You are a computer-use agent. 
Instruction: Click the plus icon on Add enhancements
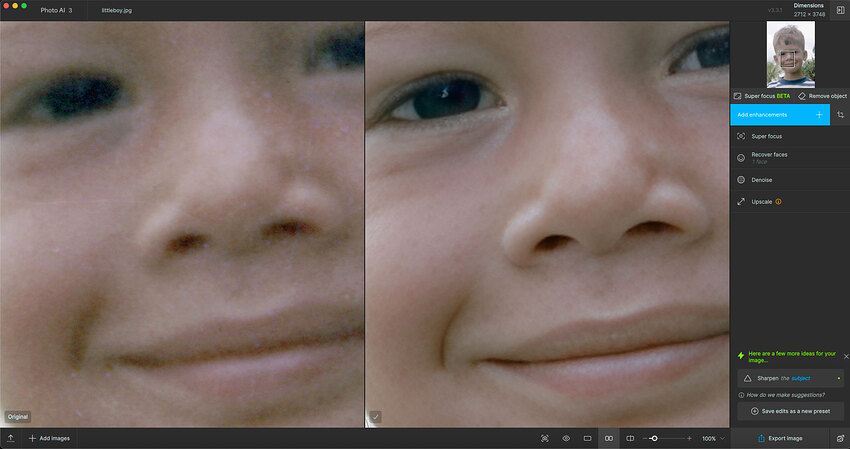pyautogui.click(x=819, y=115)
